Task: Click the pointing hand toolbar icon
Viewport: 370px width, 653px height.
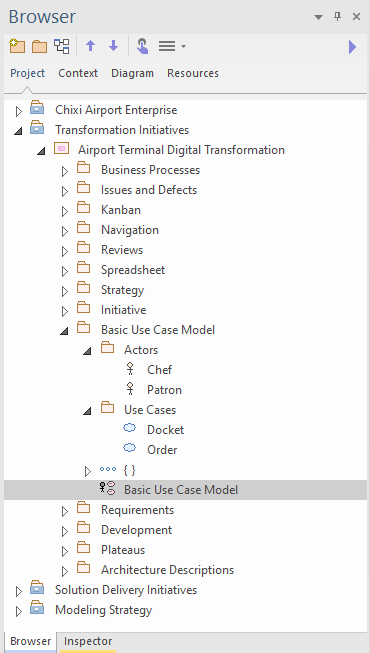Action: [x=142, y=46]
